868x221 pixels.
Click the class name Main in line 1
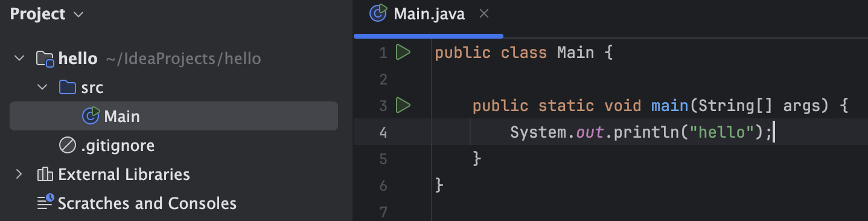click(x=576, y=53)
